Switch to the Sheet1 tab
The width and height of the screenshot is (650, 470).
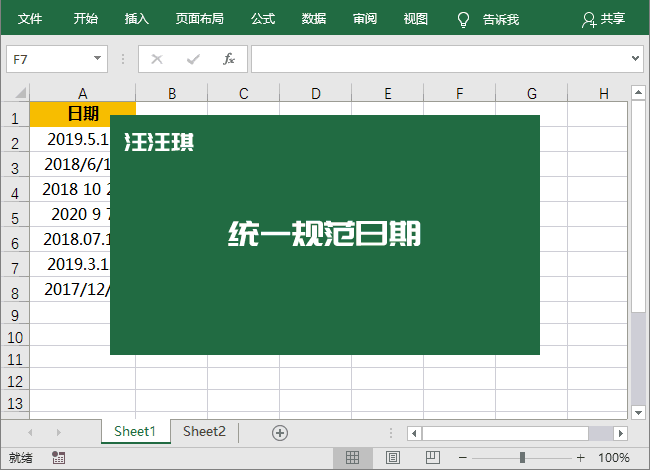click(x=135, y=431)
